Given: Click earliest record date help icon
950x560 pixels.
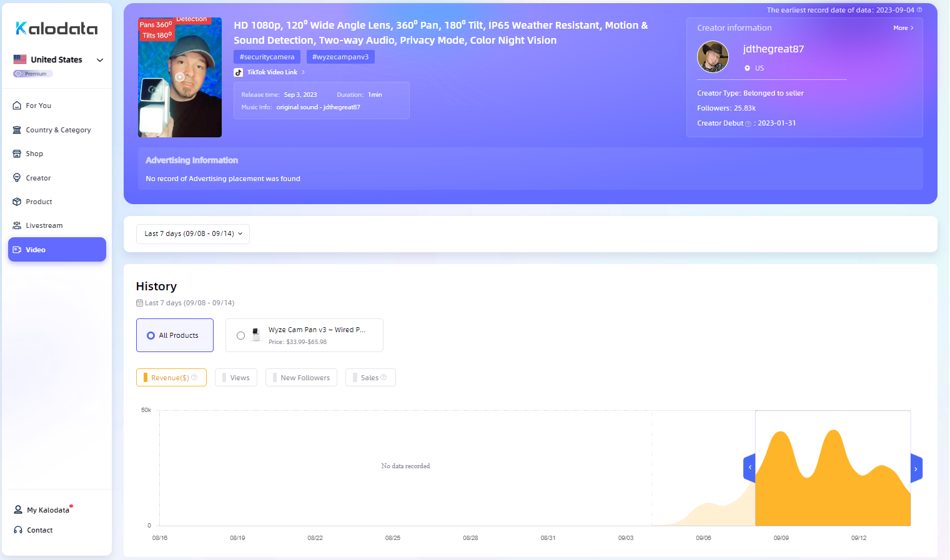Looking at the screenshot, I should coord(919,10).
